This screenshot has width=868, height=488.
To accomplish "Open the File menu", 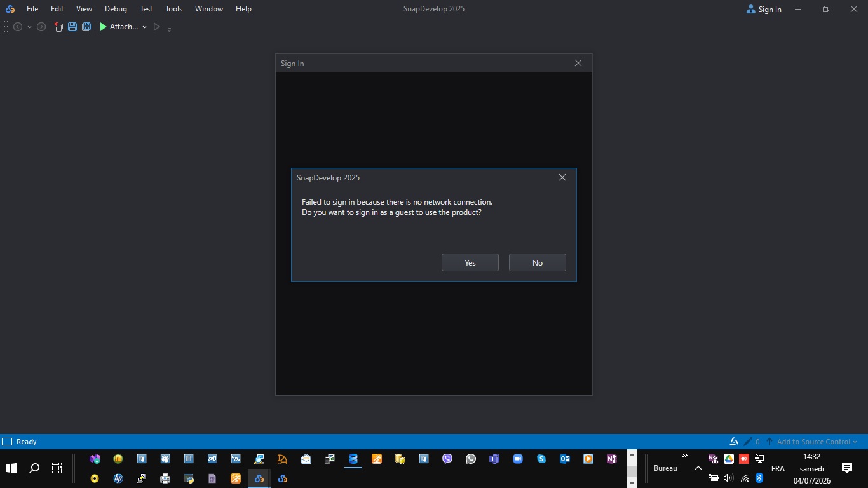I will [32, 9].
